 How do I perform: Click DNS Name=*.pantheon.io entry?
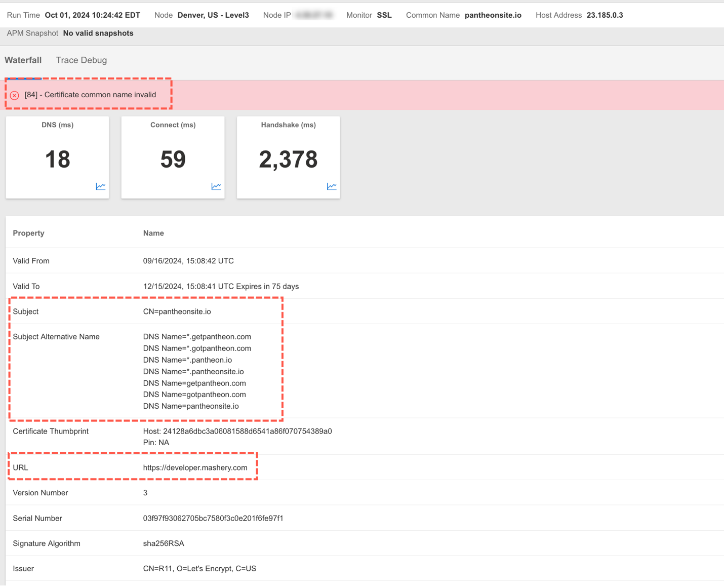[187, 360]
